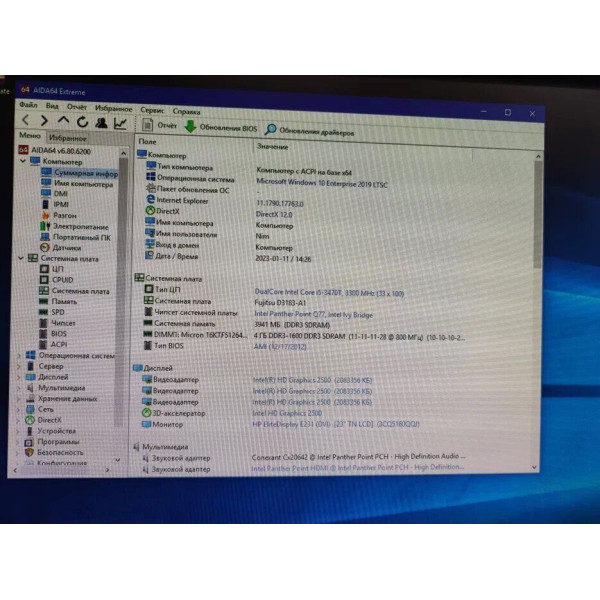Click the Чипсет icon in the tree
600x600 pixels.
[44, 323]
